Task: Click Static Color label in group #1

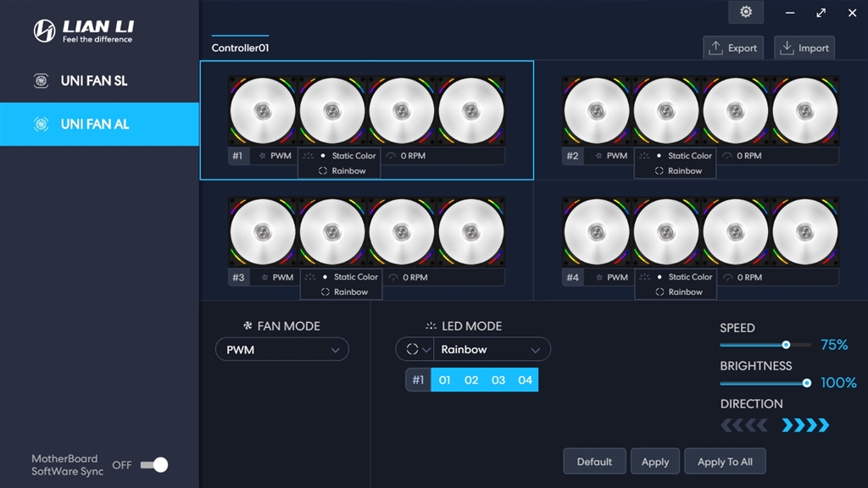Action: click(x=353, y=156)
